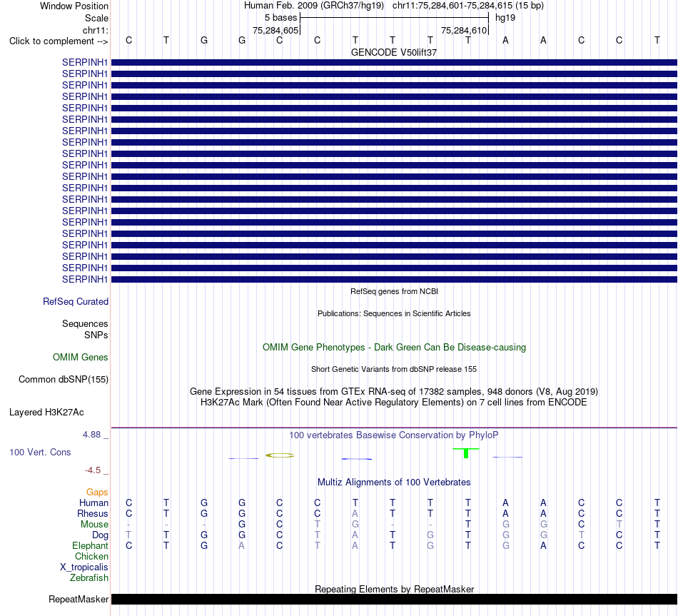Image resolution: width=678 pixels, height=616 pixels.
Task: Select the Chicken alignment row label
Action: (x=91, y=556)
